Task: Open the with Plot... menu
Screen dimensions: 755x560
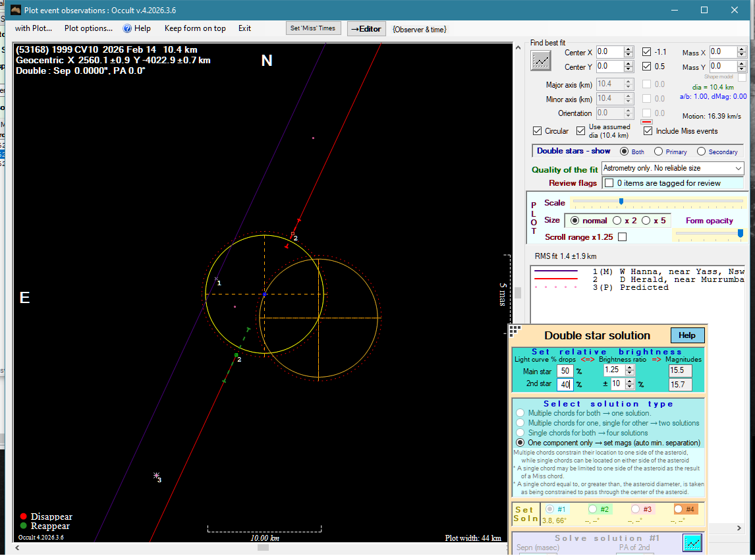Action: [34, 28]
